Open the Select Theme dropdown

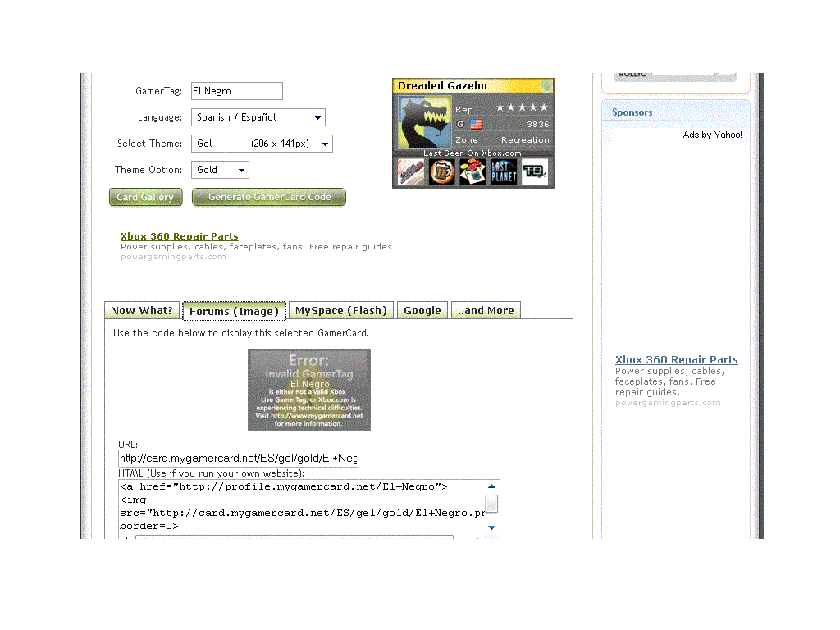tap(262, 144)
